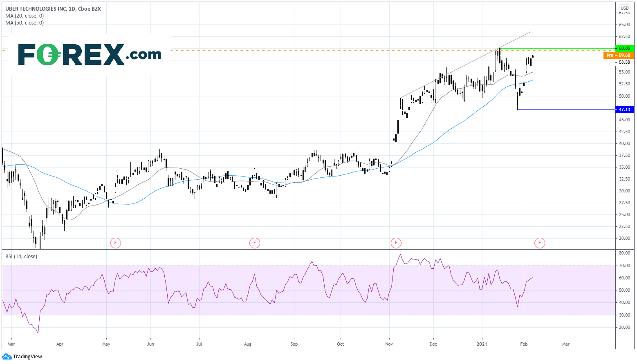Viewport: 637px width, 364px height.
Task: Click the Sep time axis label
Action: click(294, 344)
